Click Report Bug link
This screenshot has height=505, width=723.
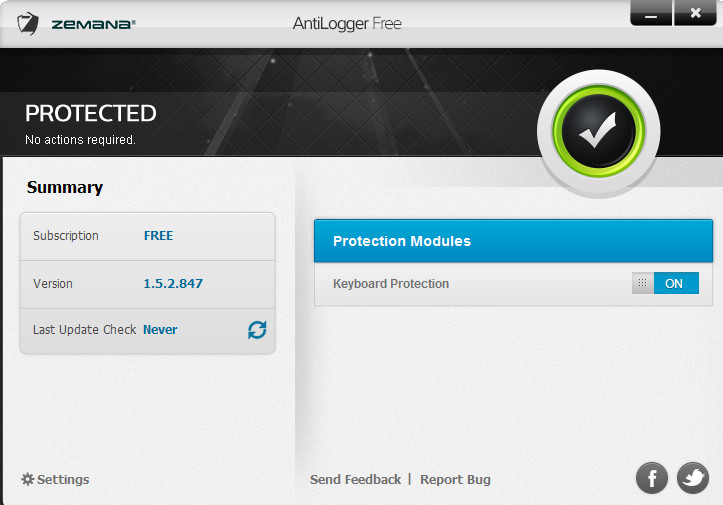[455, 480]
